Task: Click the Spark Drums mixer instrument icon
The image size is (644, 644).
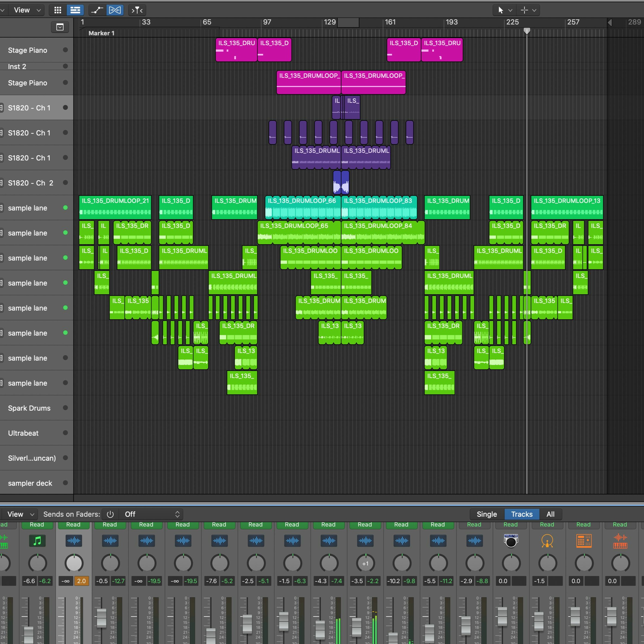Action: click(x=511, y=541)
